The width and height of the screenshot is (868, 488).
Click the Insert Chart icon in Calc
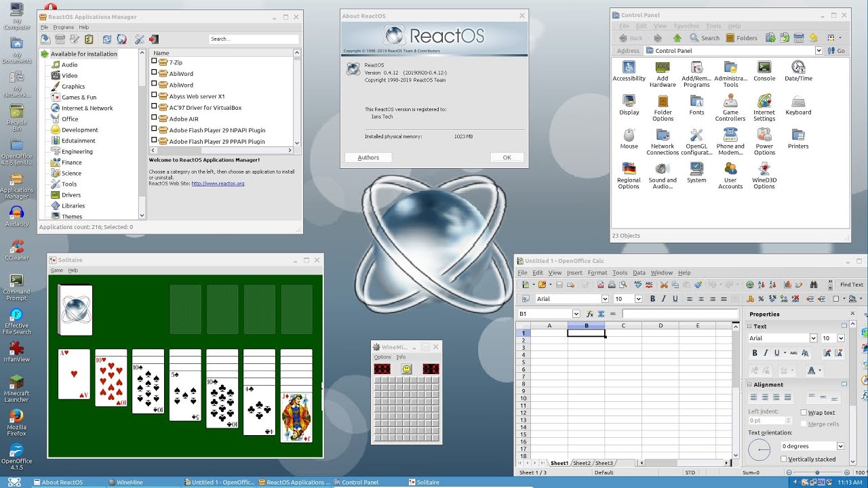point(786,285)
